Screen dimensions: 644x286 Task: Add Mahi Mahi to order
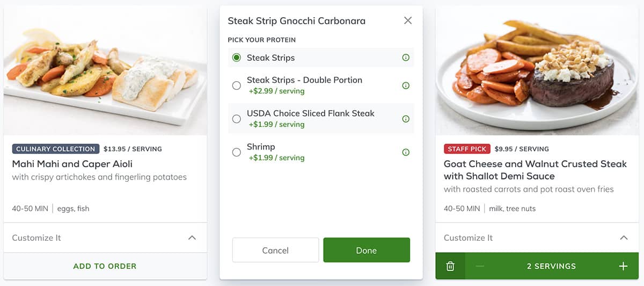tap(105, 266)
